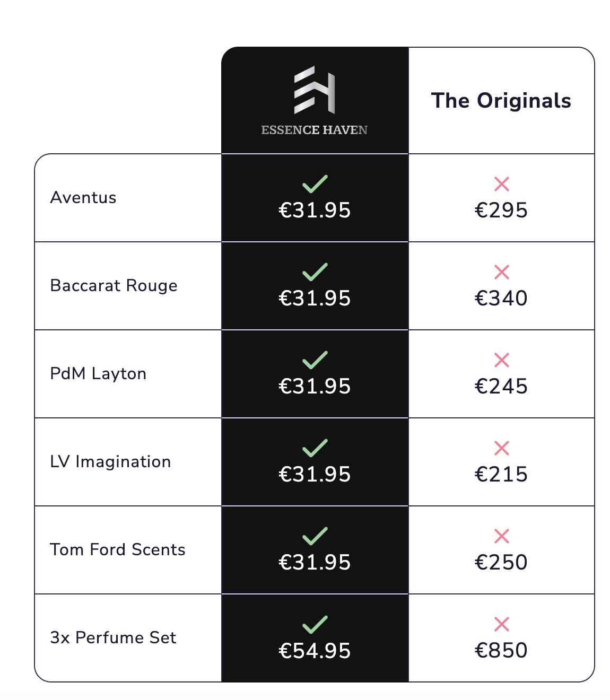Click the 3x Perfume Set label
Viewport: 610px width, 700px height.
(x=113, y=638)
